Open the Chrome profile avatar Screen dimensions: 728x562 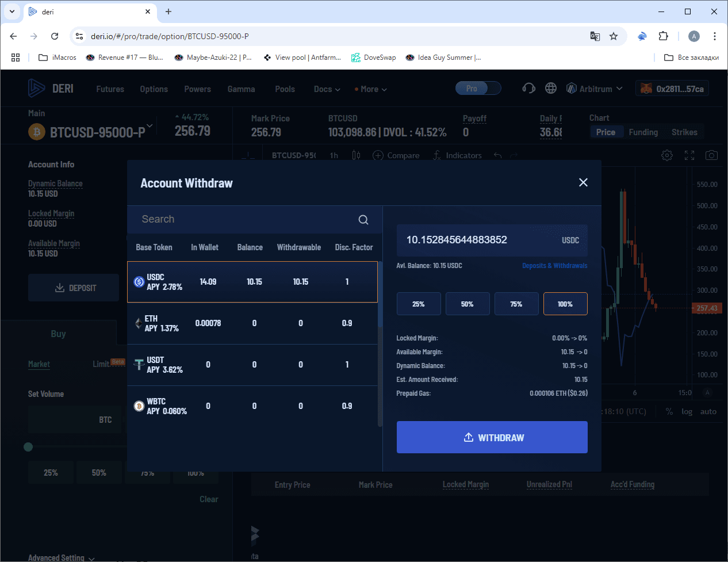[x=694, y=36]
